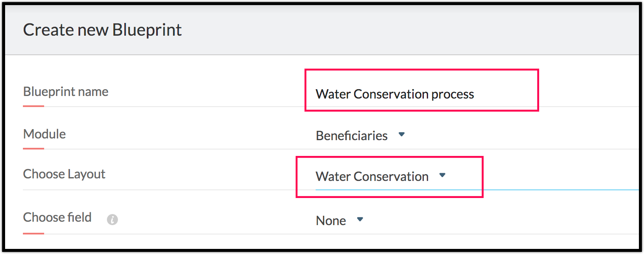Click the Choose field label
The height and width of the screenshot is (254, 644).
57,217
